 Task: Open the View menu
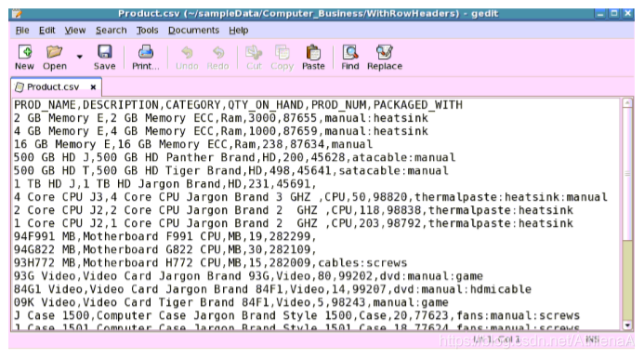pos(75,31)
